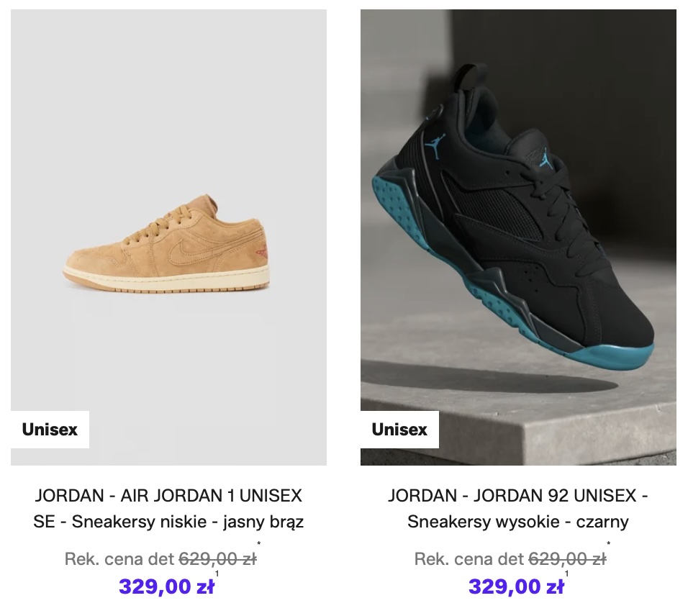Image resolution: width=688 pixels, height=616 pixels.
Task: Click footnote marker 1 by the Jordan 92 price
Action: tap(566, 574)
